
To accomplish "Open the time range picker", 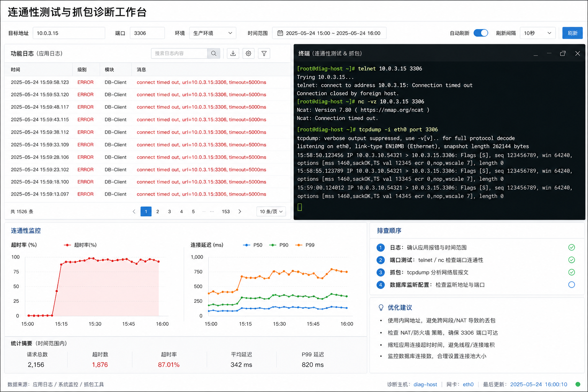I will tap(329, 33).
